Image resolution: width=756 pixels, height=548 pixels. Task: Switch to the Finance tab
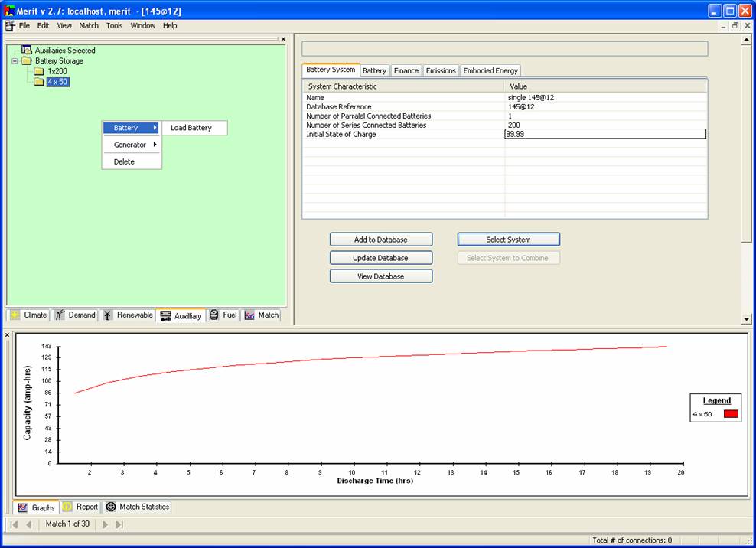(x=406, y=70)
